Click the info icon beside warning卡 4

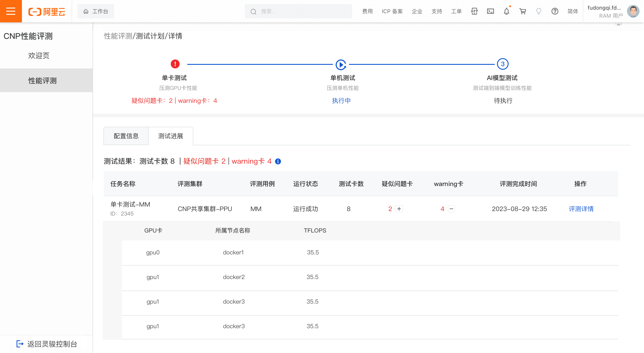point(278,161)
